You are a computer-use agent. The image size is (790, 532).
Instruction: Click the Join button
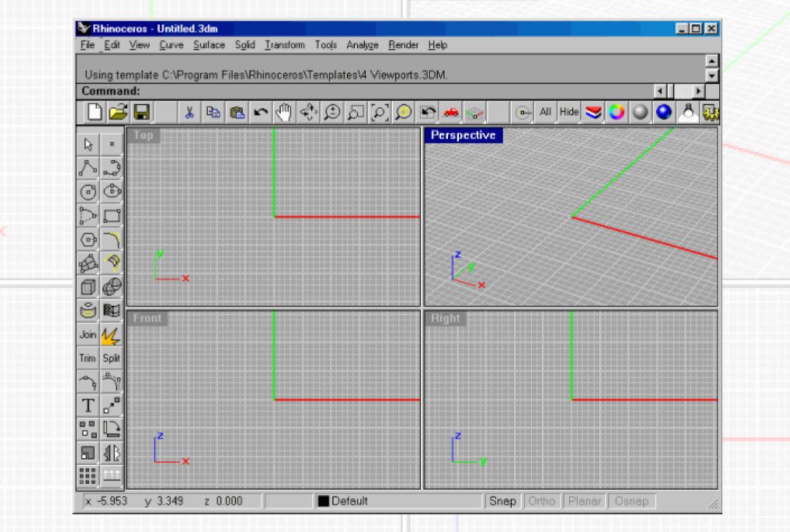coord(88,335)
